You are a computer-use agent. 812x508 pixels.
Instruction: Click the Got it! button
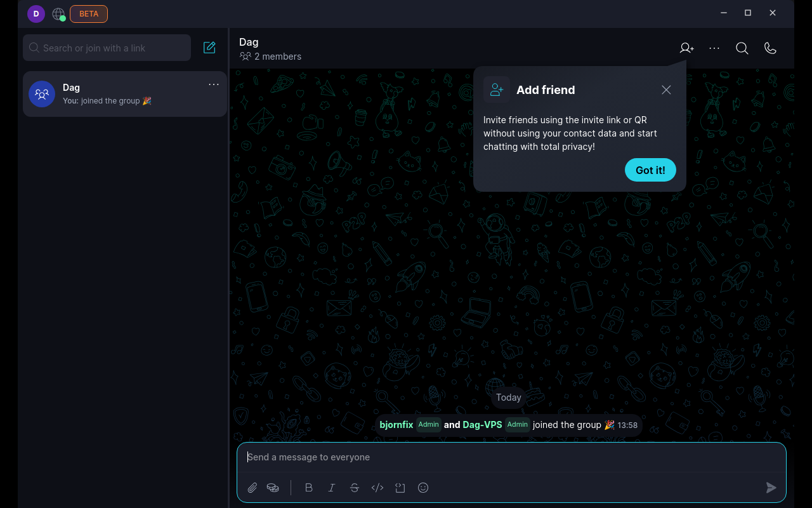tap(650, 170)
